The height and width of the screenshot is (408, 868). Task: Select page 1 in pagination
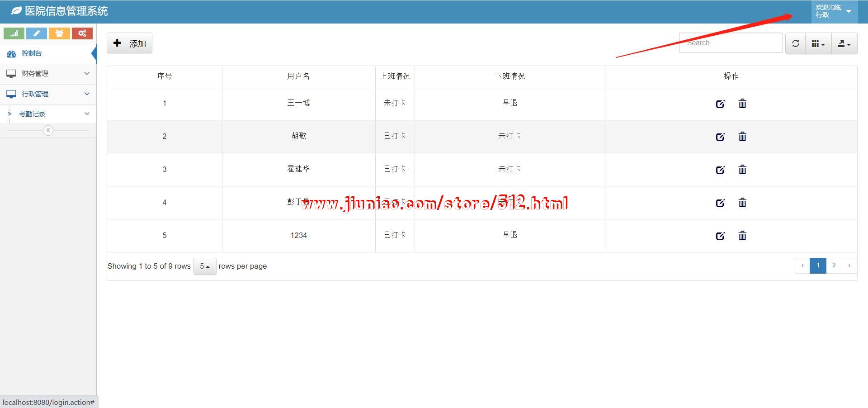(818, 266)
